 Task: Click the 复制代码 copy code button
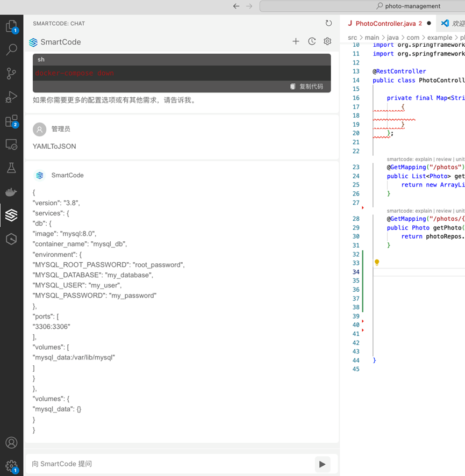[307, 86]
